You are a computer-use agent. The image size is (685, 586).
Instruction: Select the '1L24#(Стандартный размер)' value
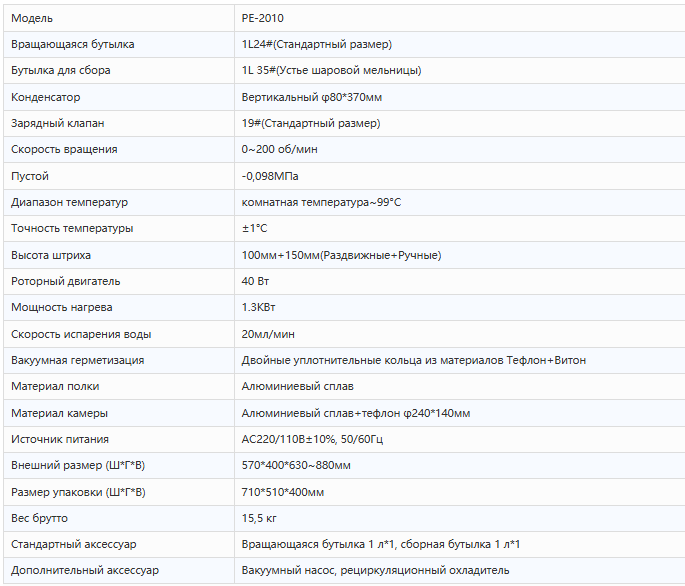317,45
